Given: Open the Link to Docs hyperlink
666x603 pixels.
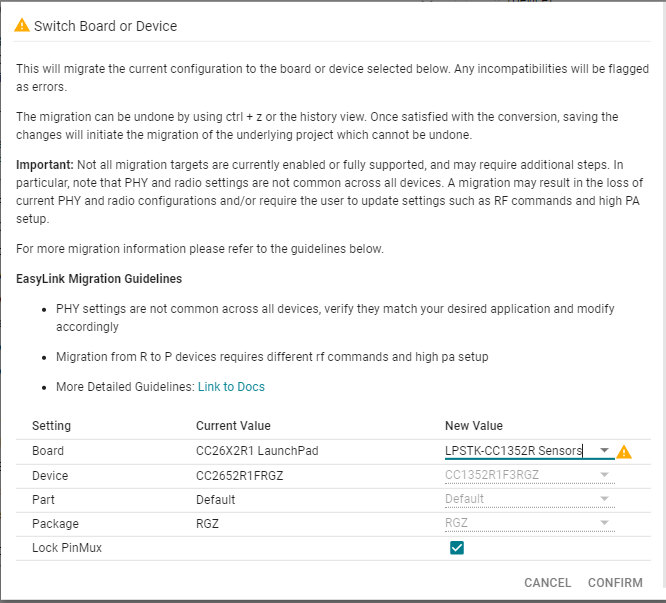Looking at the screenshot, I should coord(231,387).
